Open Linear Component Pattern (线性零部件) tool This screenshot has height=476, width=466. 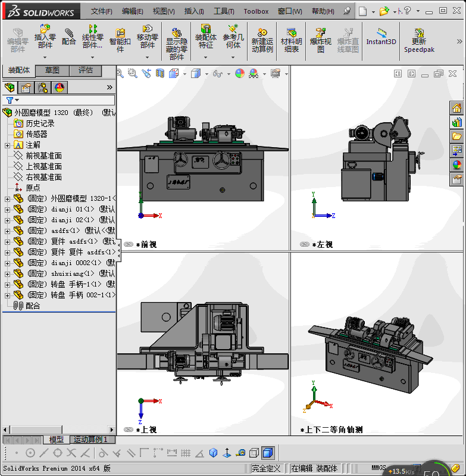(x=92, y=36)
